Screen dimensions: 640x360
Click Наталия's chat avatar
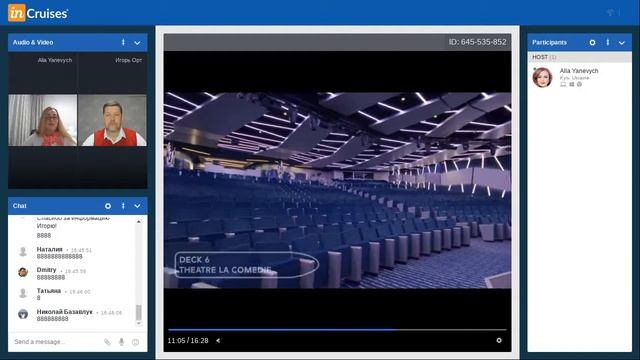point(23,251)
